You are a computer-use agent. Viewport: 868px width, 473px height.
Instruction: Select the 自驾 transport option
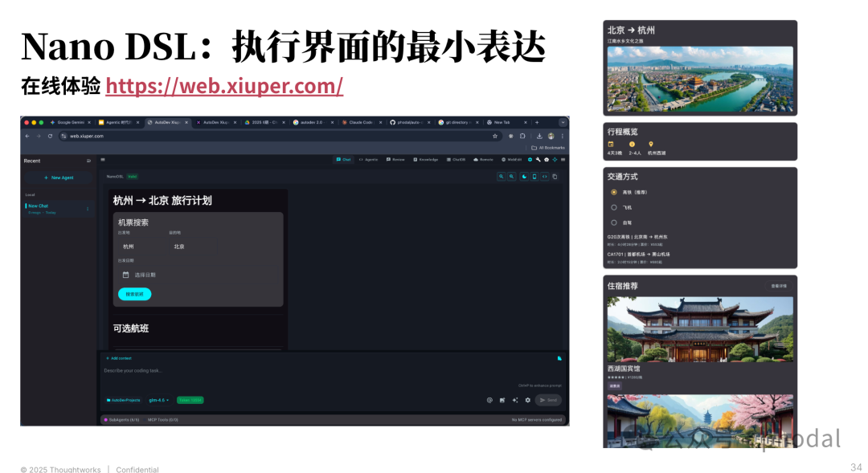pos(614,222)
